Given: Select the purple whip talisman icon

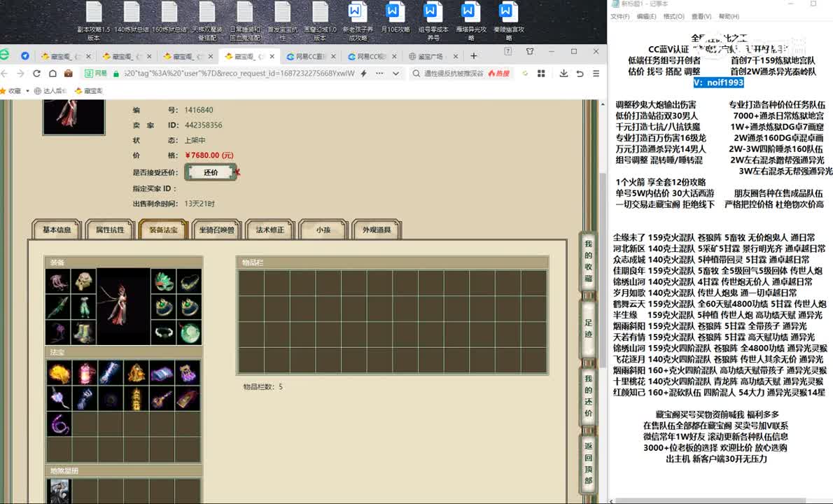Looking at the screenshot, I should tap(59, 423).
